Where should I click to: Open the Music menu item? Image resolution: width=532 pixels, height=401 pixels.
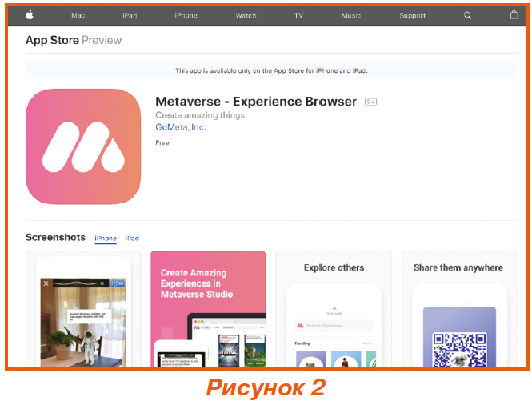[x=351, y=16]
